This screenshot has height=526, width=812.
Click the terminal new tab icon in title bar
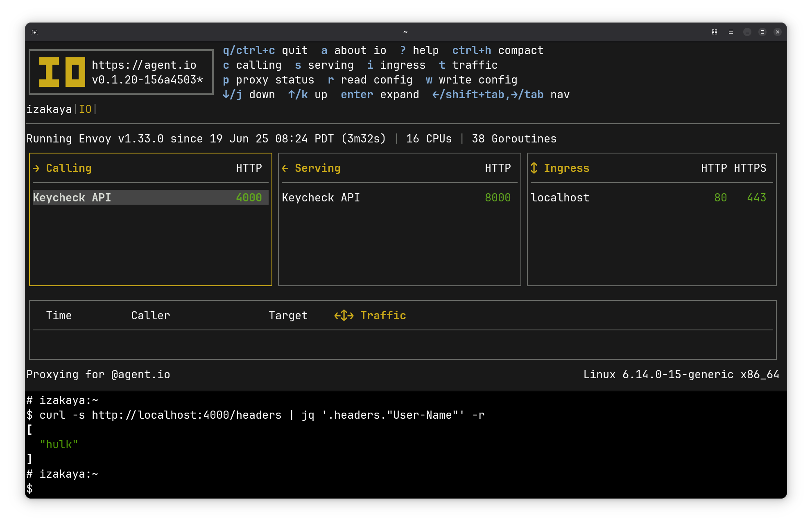(x=35, y=32)
